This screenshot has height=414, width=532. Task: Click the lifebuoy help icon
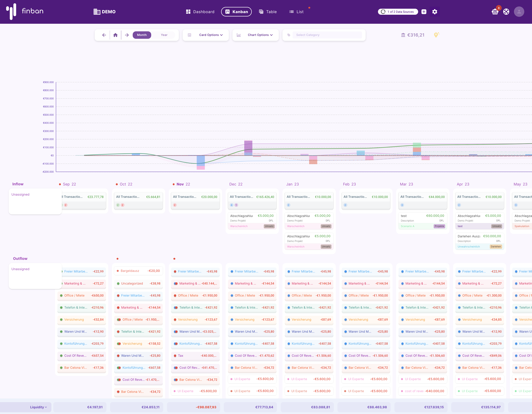[506, 12]
